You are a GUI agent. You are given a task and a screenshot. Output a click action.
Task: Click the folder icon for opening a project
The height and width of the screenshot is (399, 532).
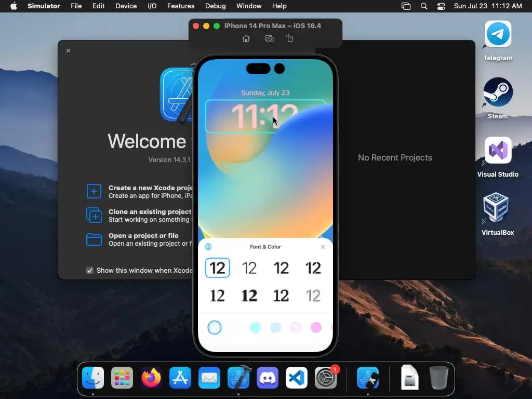pyautogui.click(x=94, y=239)
